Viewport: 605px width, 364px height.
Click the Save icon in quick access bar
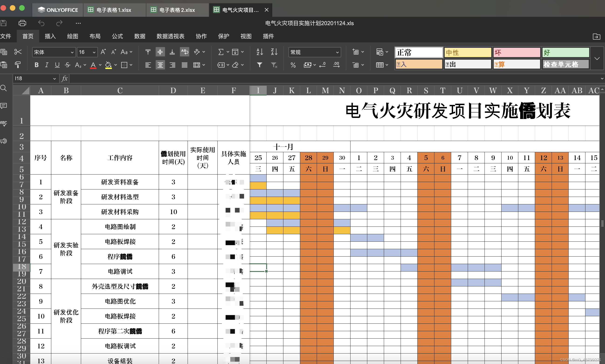(x=3, y=23)
